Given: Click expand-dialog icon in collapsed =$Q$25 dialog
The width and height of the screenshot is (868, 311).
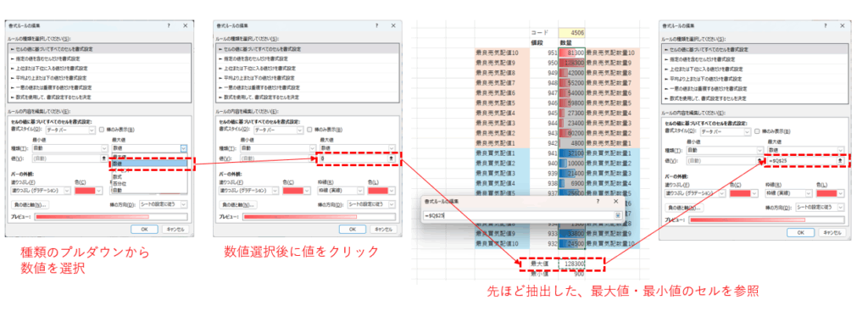Looking at the screenshot, I should coord(618,215).
